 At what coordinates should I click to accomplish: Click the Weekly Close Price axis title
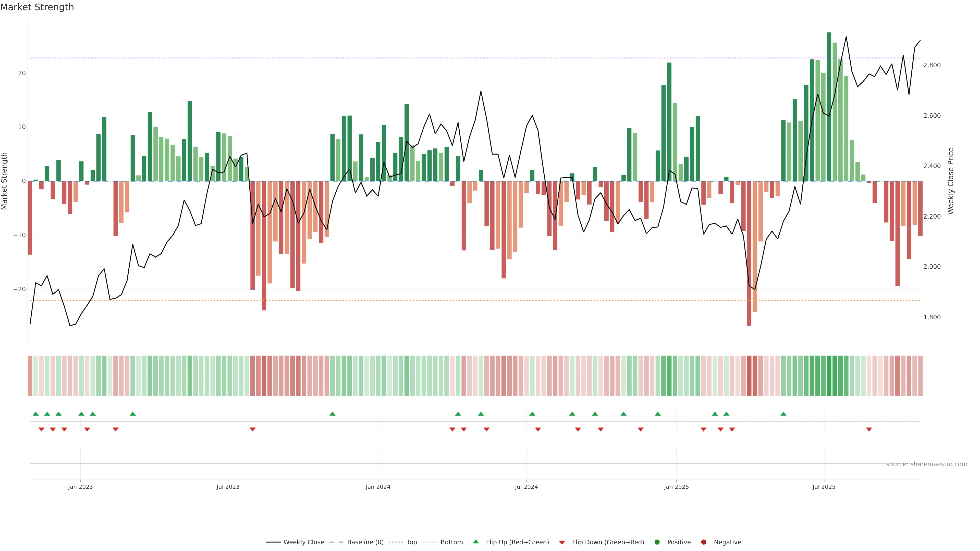[951, 181]
